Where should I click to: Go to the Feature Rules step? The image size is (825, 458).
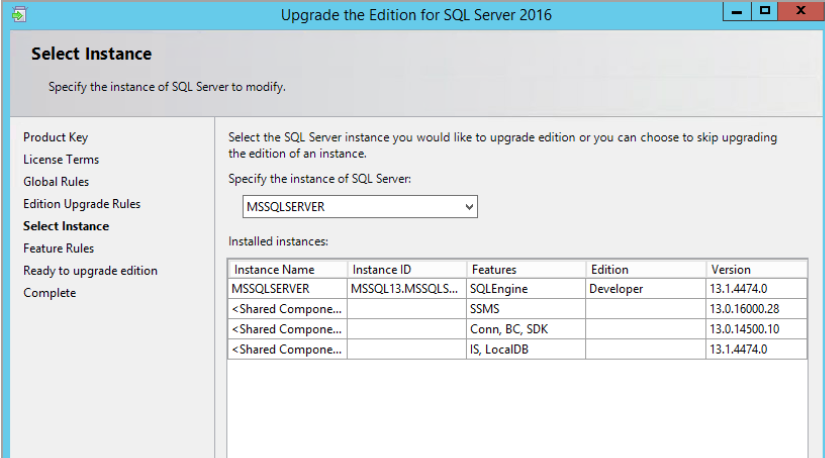58,248
